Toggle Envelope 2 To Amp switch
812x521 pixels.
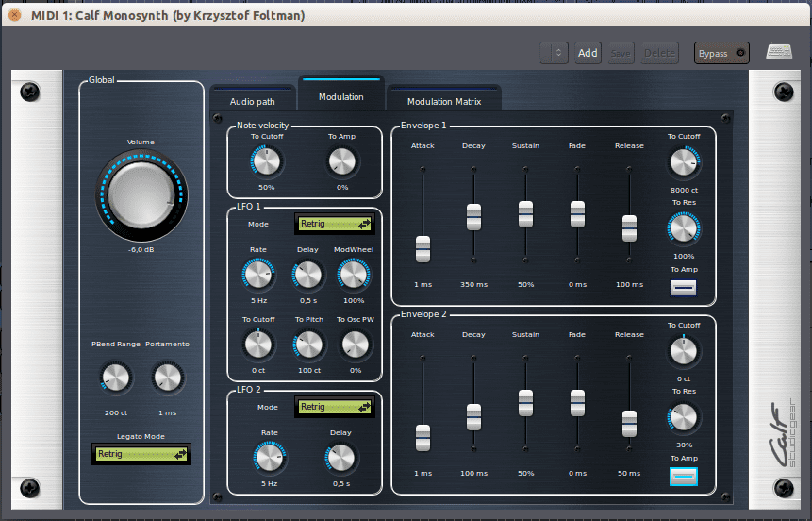click(684, 476)
